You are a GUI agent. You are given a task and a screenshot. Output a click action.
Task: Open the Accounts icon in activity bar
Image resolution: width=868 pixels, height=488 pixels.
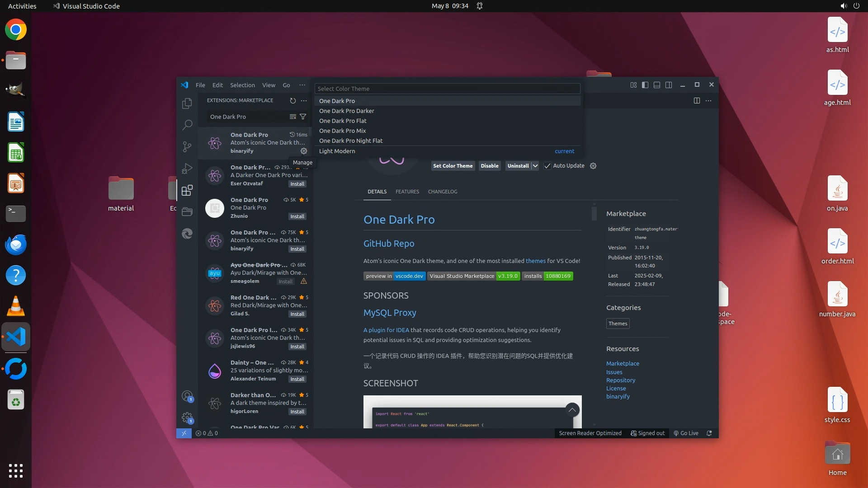[x=187, y=396]
